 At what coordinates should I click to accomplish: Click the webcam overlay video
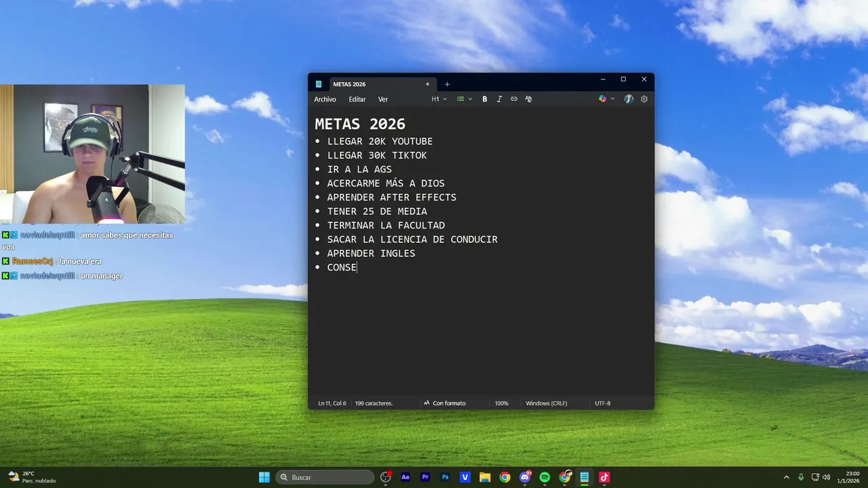click(x=92, y=154)
